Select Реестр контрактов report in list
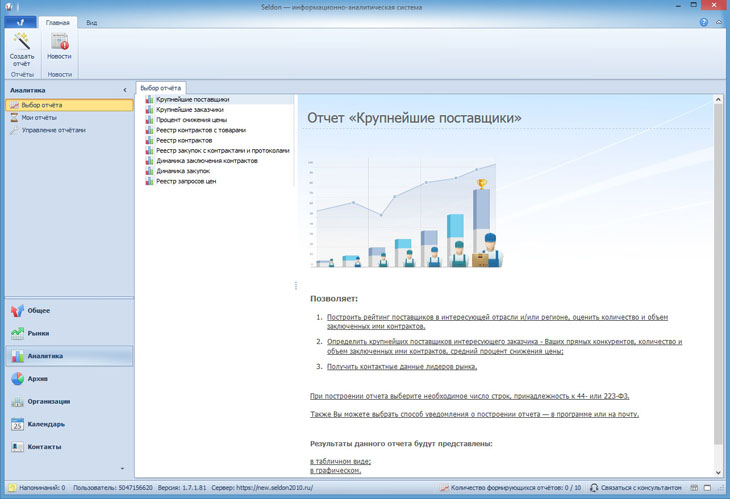730x499 pixels. pos(184,141)
